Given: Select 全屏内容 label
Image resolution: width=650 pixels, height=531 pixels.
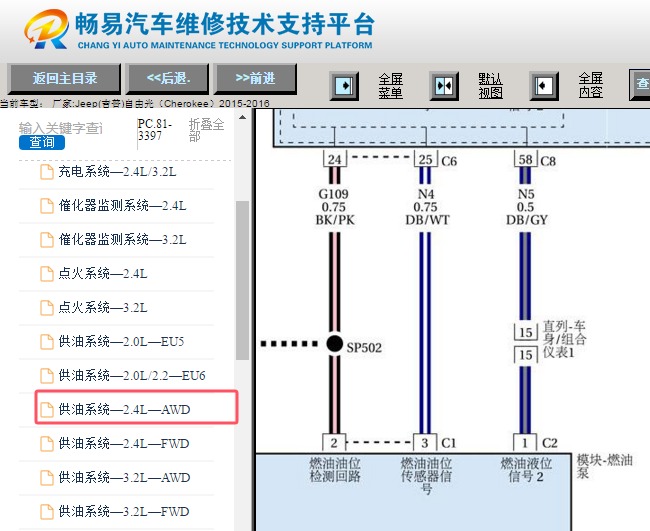Looking at the screenshot, I should point(591,85).
